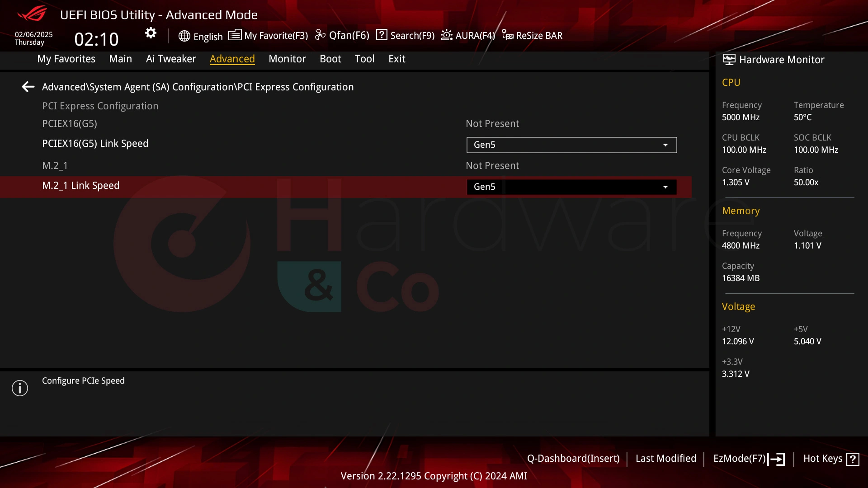
Task: Click the M.2_1 row label
Action: pos(55,166)
